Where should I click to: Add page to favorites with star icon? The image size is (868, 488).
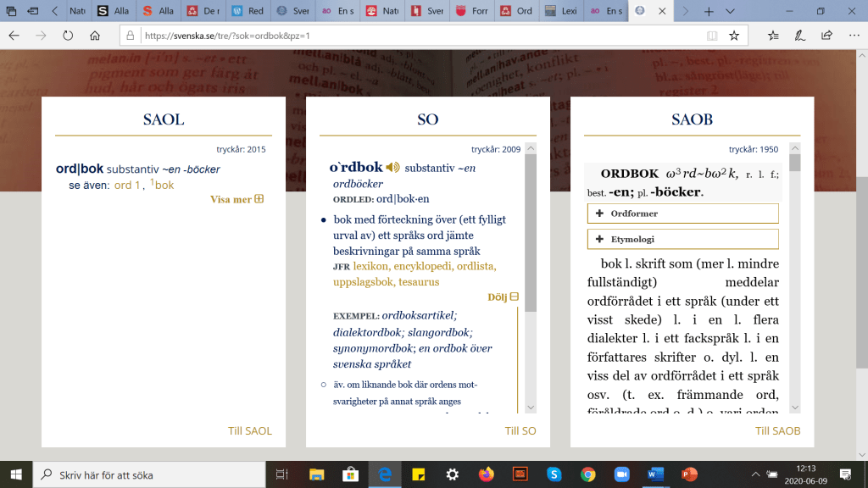pyautogui.click(x=734, y=36)
